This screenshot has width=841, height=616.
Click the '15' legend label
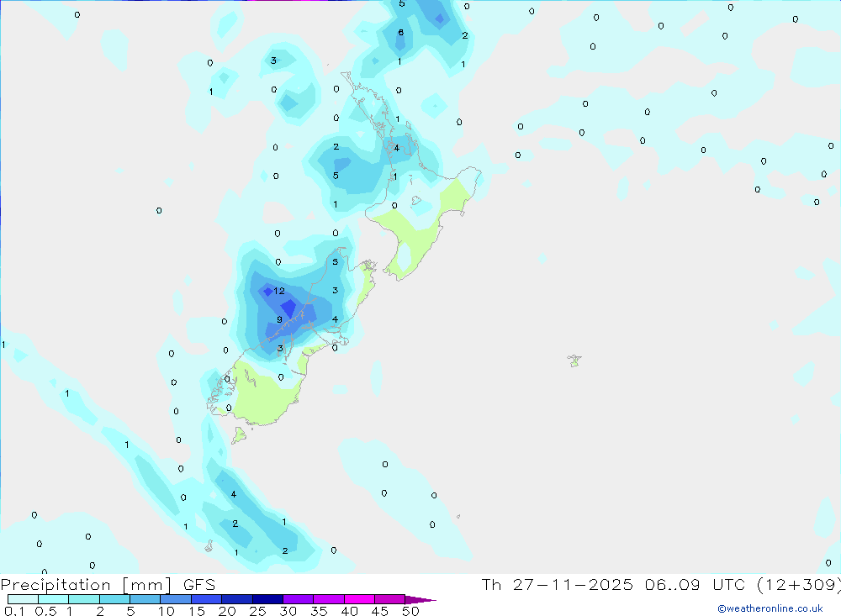(197, 611)
